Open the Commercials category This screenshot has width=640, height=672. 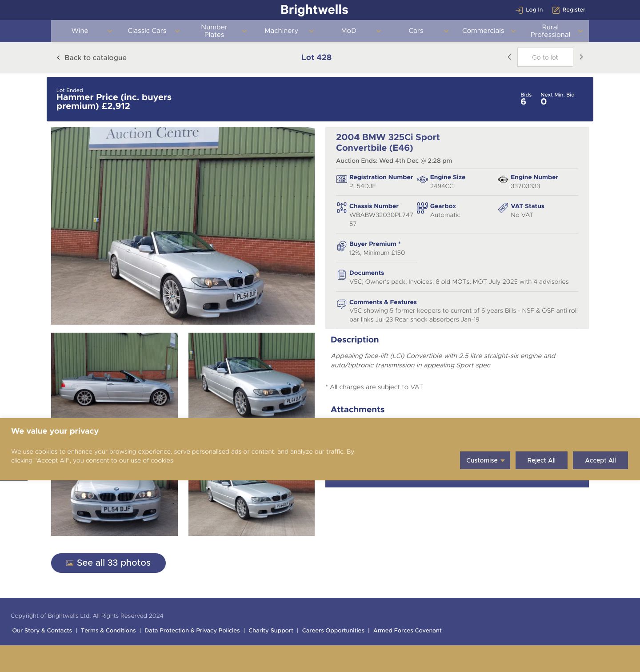click(483, 31)
